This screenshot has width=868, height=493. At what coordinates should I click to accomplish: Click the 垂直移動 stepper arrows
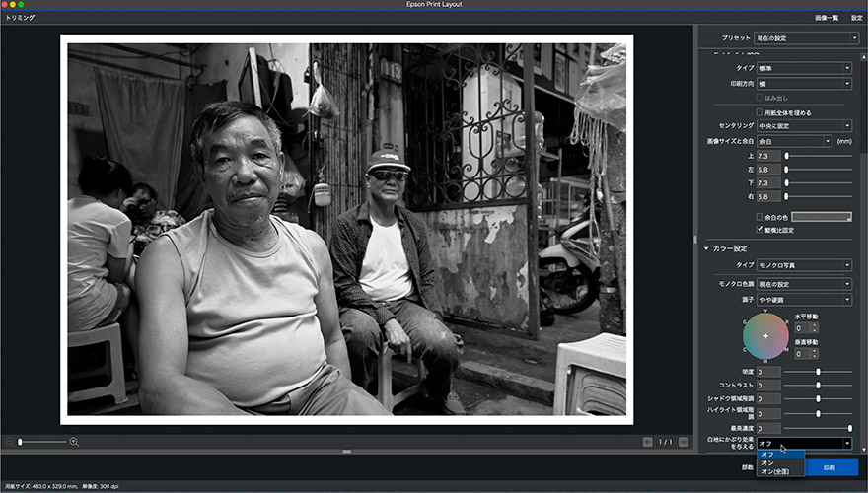(x=815, y=354)
